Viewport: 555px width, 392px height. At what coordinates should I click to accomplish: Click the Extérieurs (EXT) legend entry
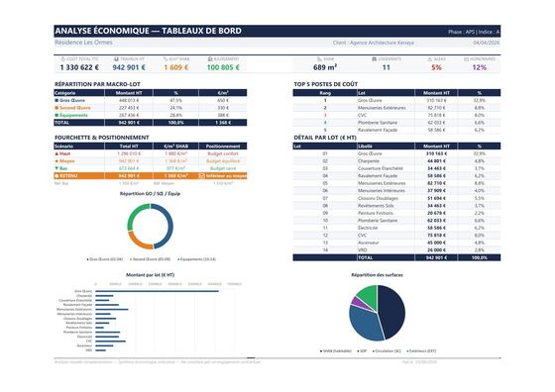pos(421,351)
